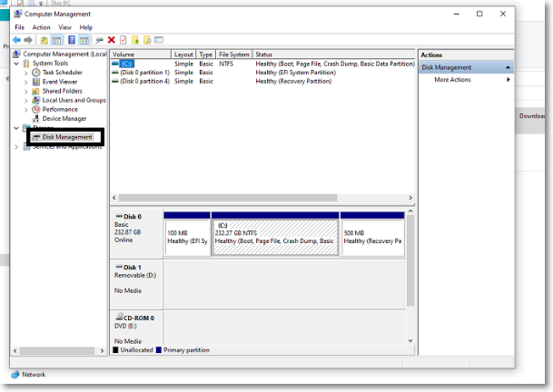Image resolution: width=553 pixels, height=392 pixels.
Task: Sort by the File System column header
Action: click(233, 54)
